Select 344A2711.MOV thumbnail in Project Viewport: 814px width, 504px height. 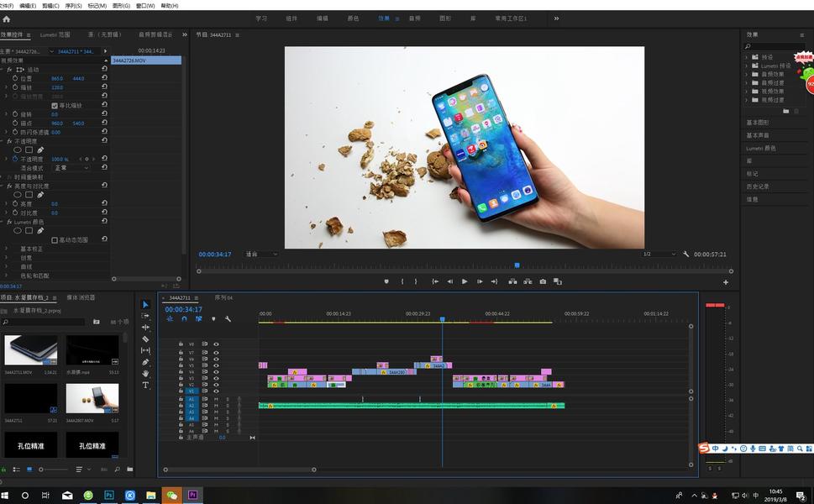(30, 349)
